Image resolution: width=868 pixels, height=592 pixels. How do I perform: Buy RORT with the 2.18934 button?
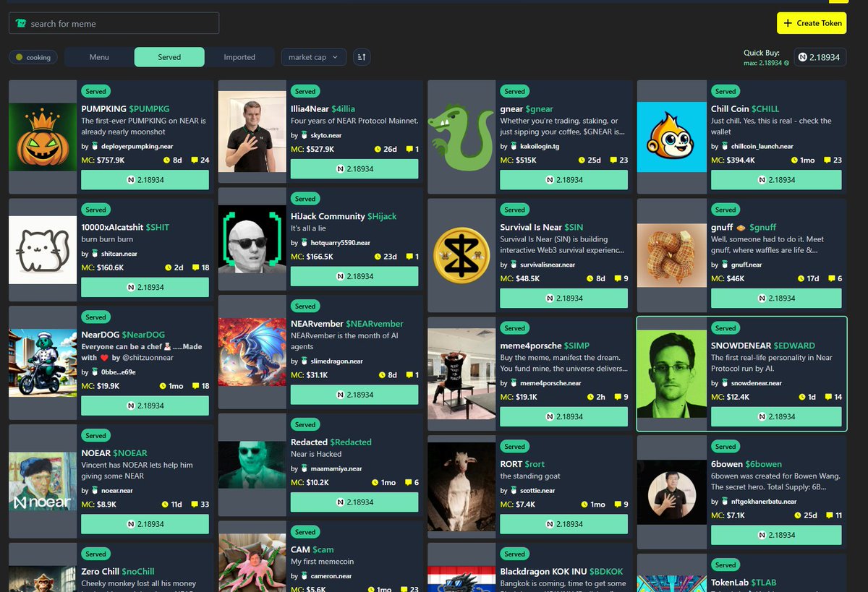(x=563, y=524)
